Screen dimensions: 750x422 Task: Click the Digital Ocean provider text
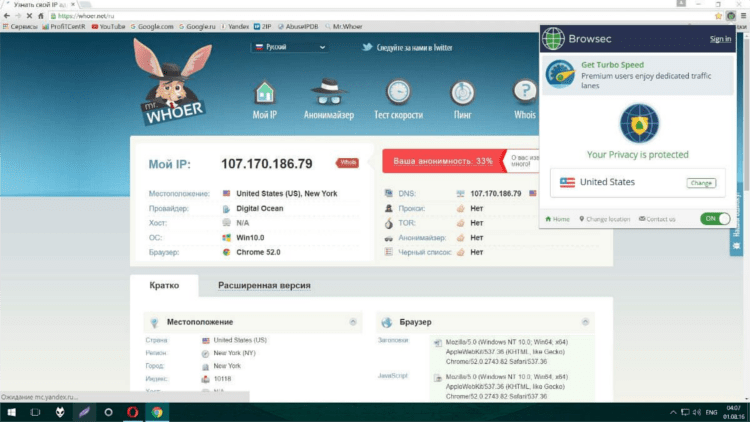point(260,209)
